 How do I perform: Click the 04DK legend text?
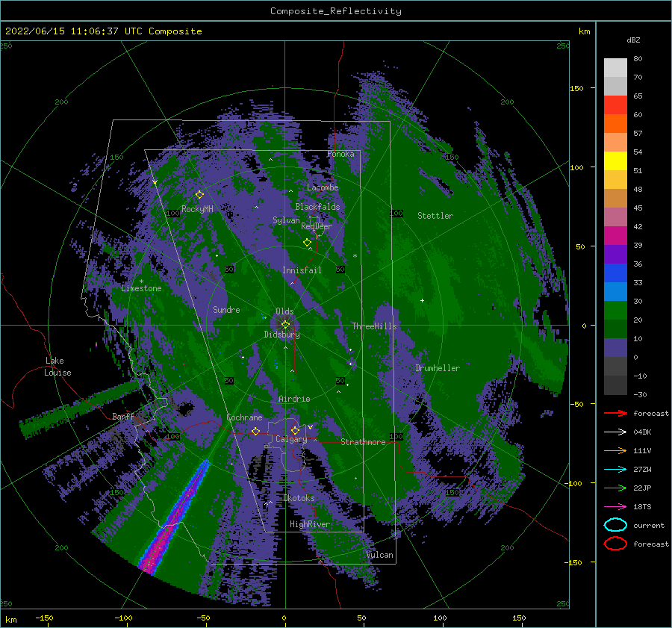click(x=642, y=432)
